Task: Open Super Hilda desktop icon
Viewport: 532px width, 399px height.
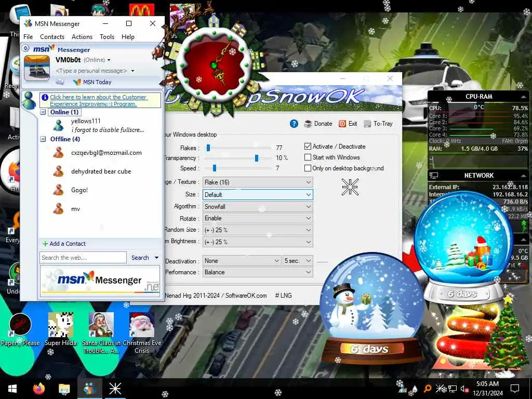Action: pos(61,329)
